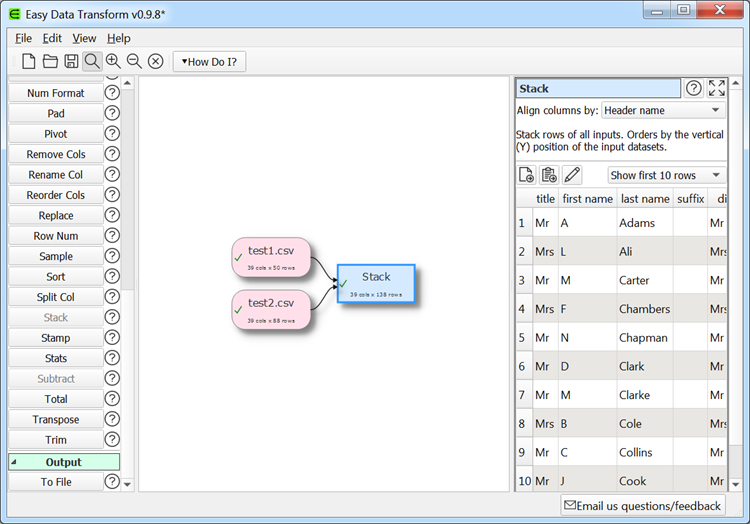Expand the How Do I? dropdown
Screen dimensions: 750x524
pos(209,61)
